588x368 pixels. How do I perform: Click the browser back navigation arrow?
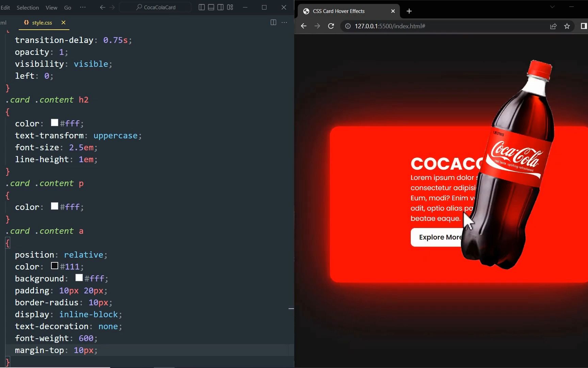pyautogui.click(x=303, y=26)
